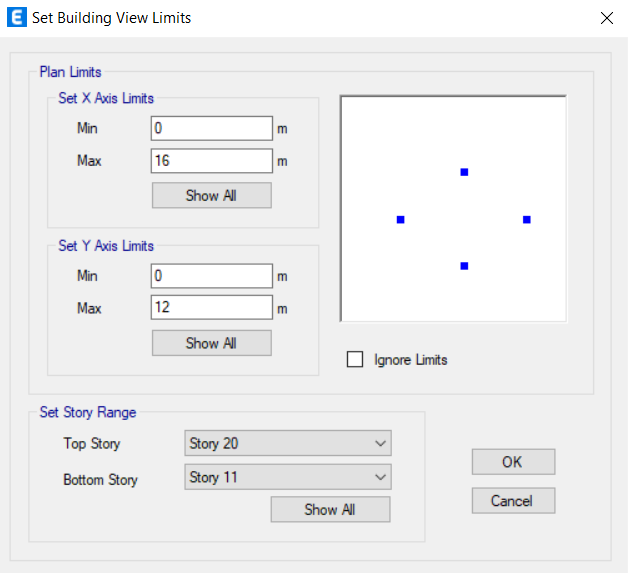Image resolution: width=628 pixels, height=573 pixels.
Task: Open the Top Story dropdown
Action: pos(288,443)
